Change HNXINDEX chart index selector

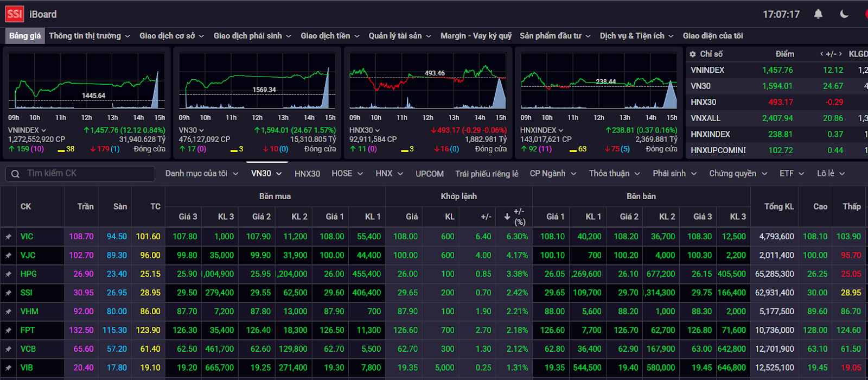[542, 130]
